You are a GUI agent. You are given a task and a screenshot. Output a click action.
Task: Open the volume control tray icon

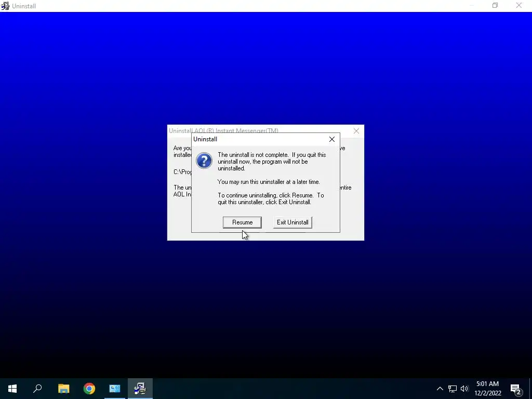coord(464,389)
